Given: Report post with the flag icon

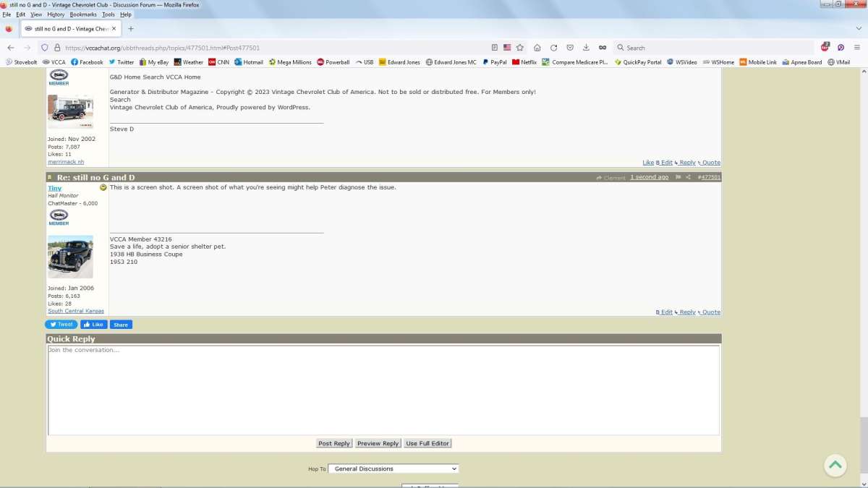Looking at the screenshot, I should 678,177.
